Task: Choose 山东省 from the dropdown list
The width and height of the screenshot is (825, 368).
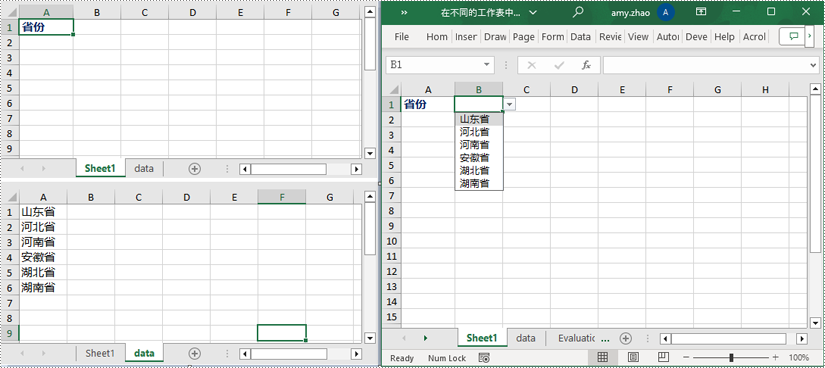Action: coord(479,120)
